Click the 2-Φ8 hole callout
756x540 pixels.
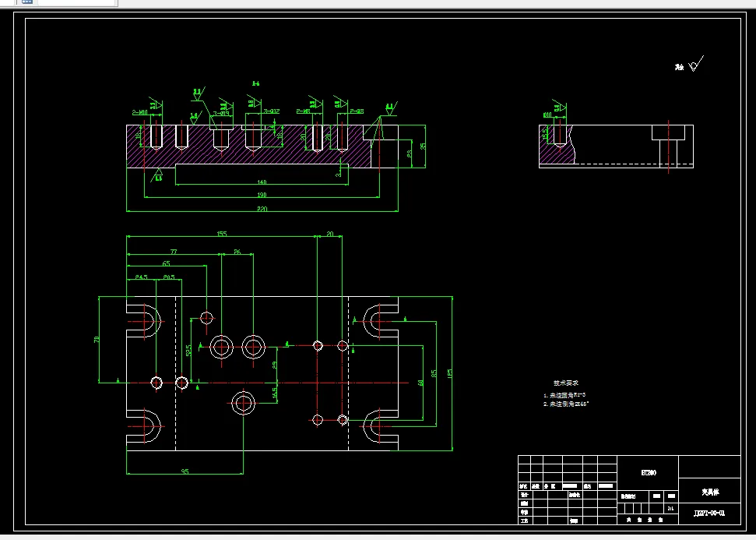point(357,111)
